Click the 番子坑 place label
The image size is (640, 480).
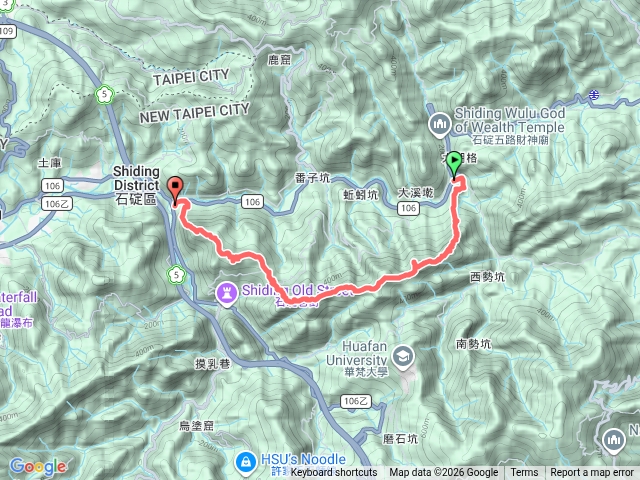pyautogui.click(x=313, y=178)
